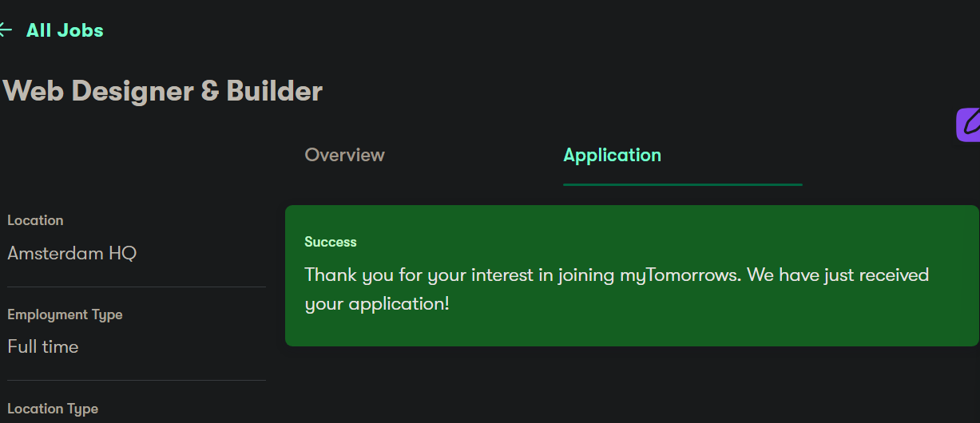Image resolution: width=980 pixels, height=423 pixels.
Task: Click the Success title in the banner
Action: 331,242
